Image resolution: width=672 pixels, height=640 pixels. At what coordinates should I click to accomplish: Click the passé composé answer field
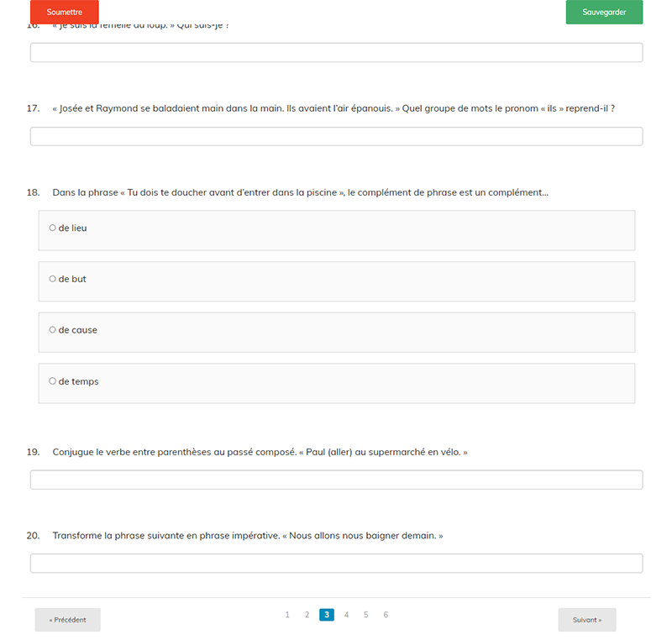tap(336, 480)
